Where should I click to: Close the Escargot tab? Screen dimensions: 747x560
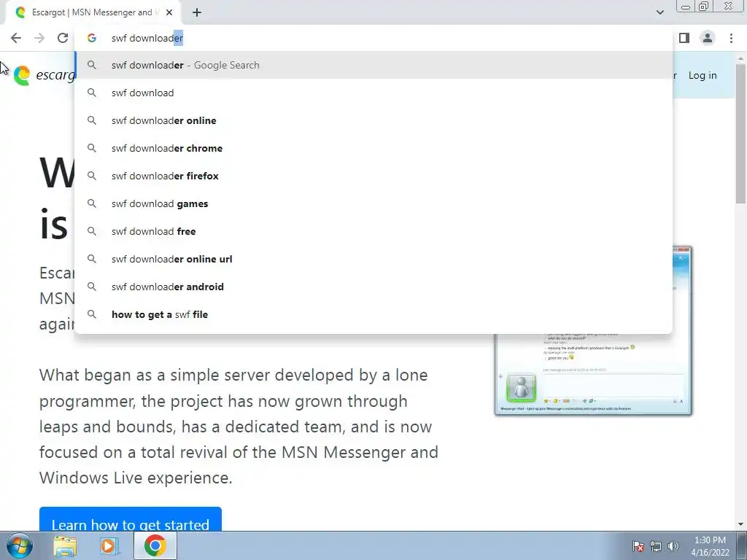click(169, 12)
